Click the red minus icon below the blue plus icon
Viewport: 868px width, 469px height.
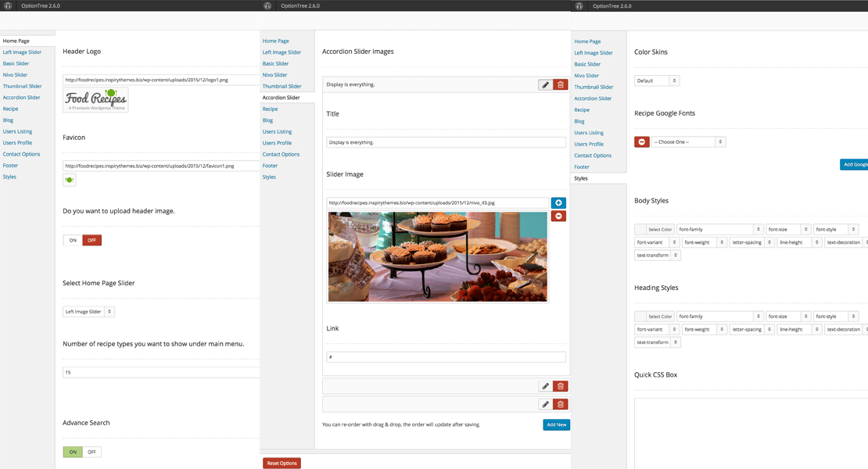coord(558,216)
